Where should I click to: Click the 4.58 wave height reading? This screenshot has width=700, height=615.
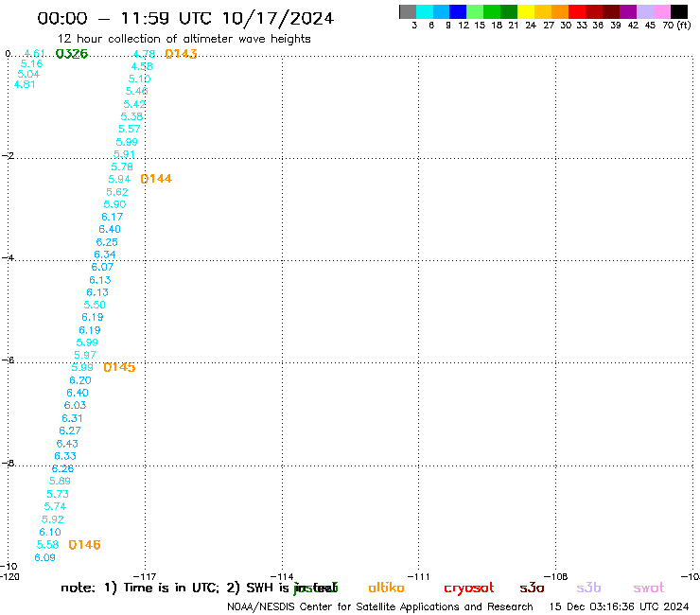pos(142,66)
